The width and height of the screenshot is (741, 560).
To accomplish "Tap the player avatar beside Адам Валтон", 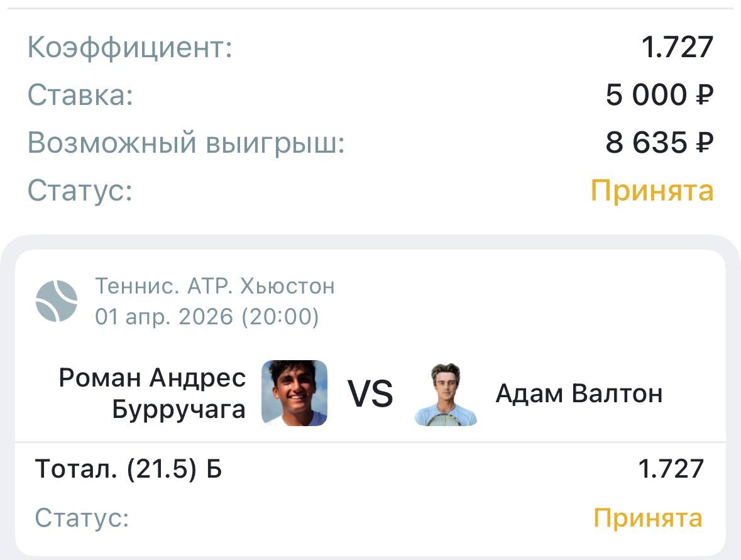I will [x=446, y=394].
